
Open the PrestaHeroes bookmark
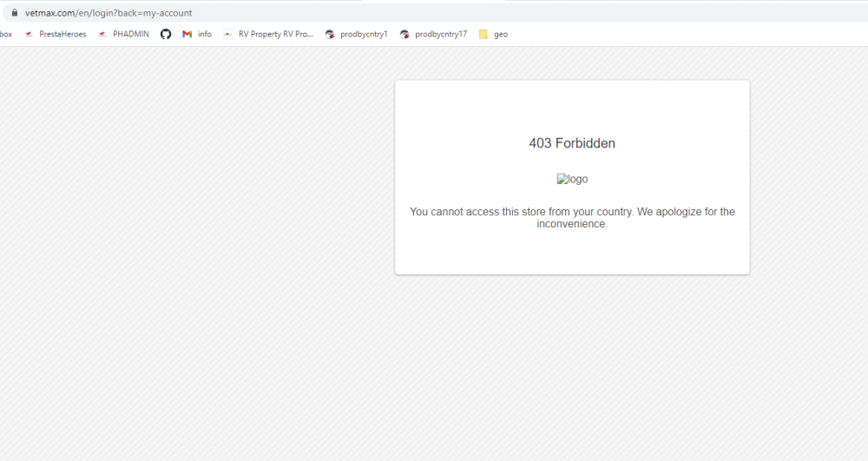pos(56,35)
